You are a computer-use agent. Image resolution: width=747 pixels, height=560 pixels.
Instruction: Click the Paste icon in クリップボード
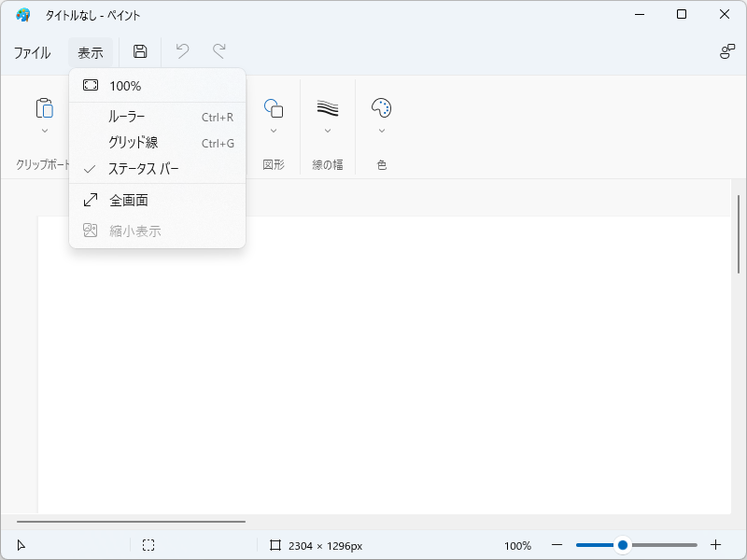(43, 107)
